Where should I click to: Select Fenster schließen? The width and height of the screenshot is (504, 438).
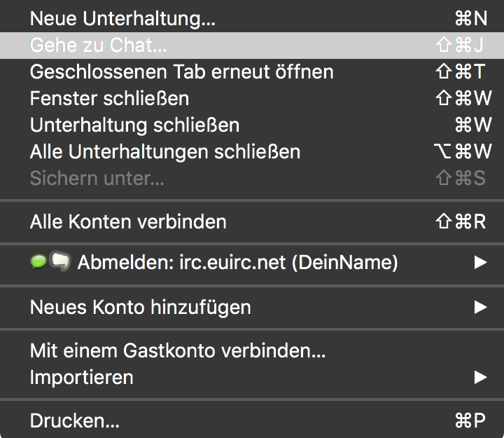pyautogui.click(x=109, y=98)
